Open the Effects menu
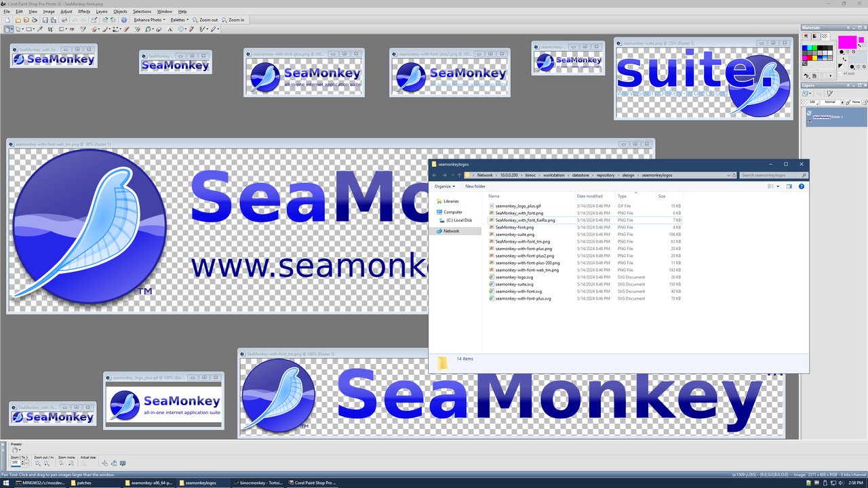This screenshot has height=488, width=868. 84,12
